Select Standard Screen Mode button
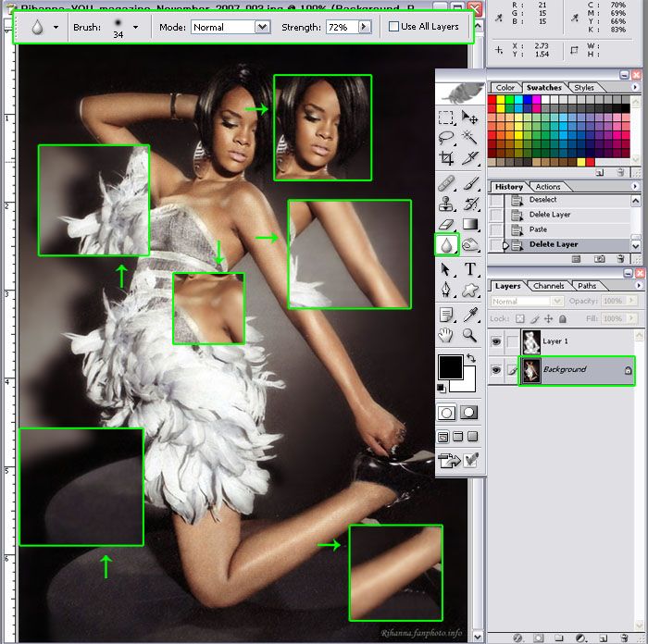This screenshot has width=648, height=644. coord(443,437)
